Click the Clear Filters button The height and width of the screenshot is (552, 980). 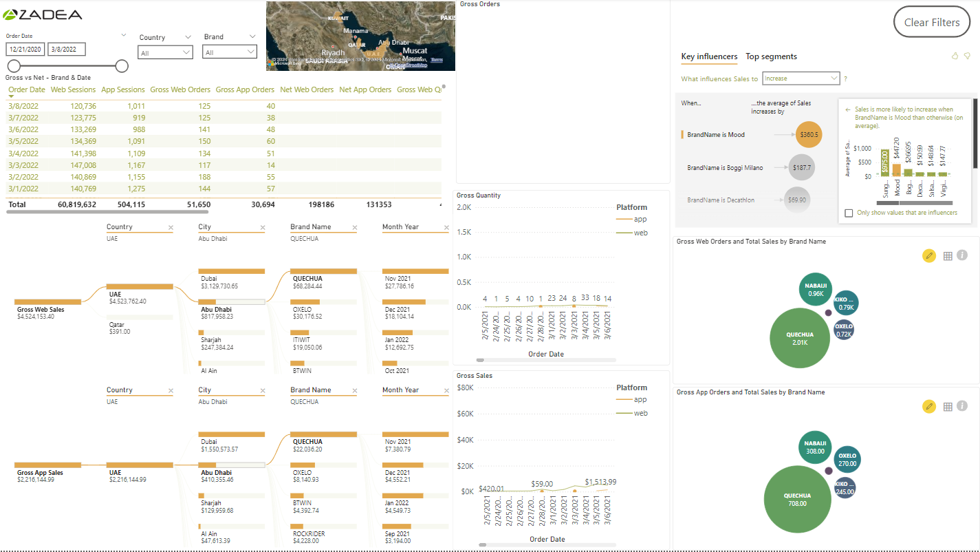pyautogui.click(x=931, y=22)
